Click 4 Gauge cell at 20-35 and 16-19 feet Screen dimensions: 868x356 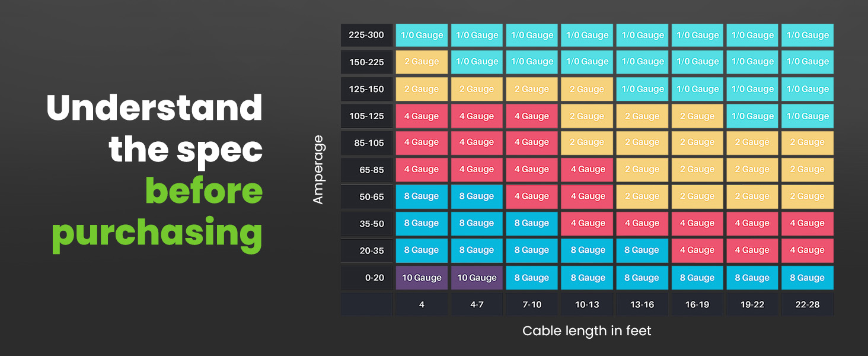697,250
